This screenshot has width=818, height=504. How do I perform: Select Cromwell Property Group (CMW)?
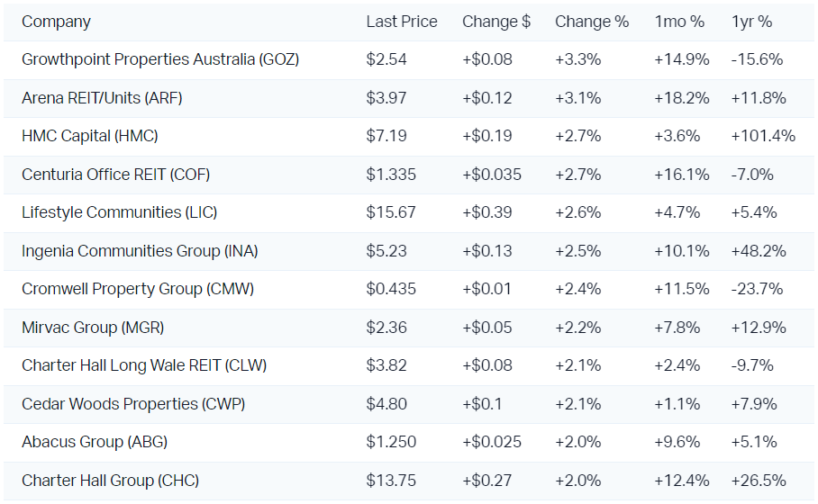pyautogui.click(x=138, y=289)
